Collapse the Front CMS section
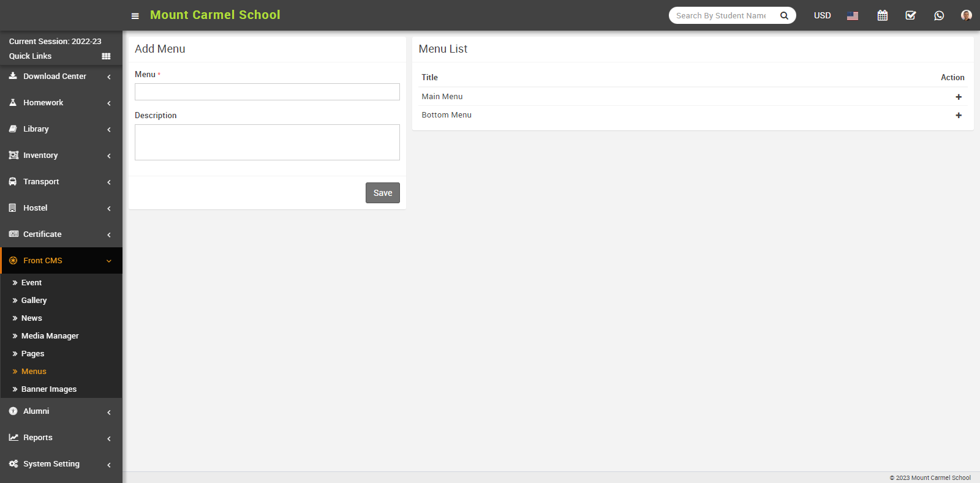The image size is (980, 483). point(61,261)
